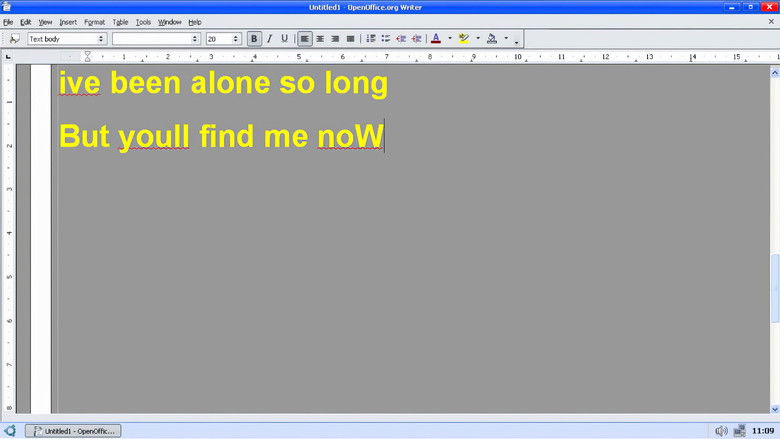Open the background color picker arrow
Viewport: 780px width, 439px height.
506,39
